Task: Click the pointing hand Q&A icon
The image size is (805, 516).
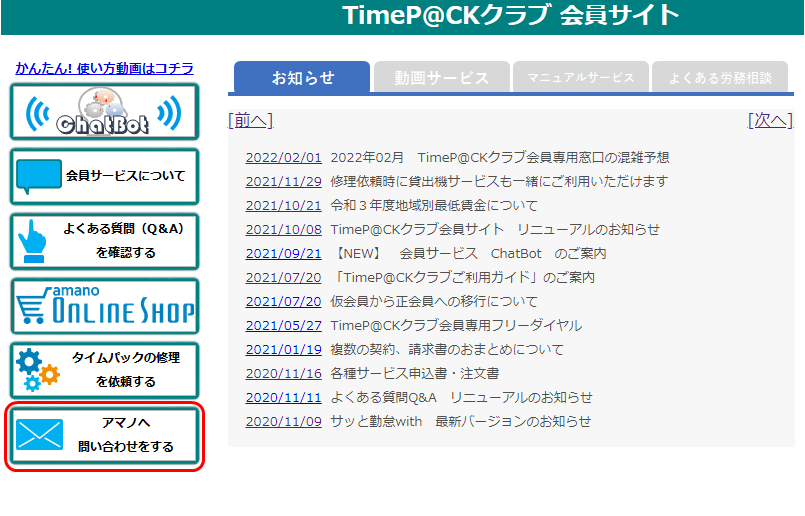Action: point(32,241)
